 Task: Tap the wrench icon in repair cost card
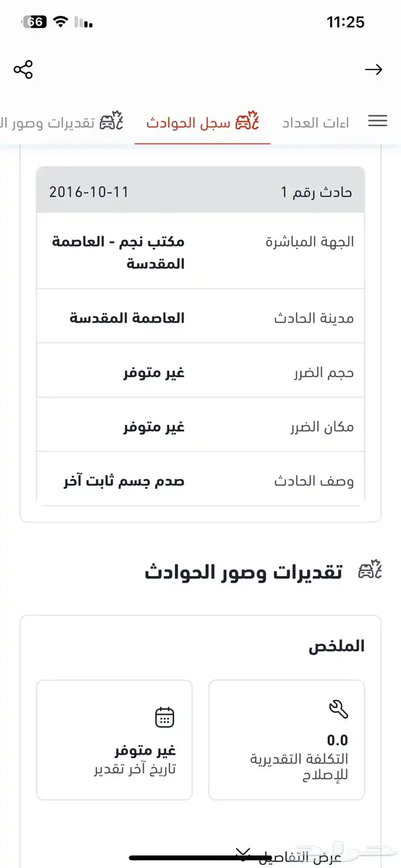point(339,710)
